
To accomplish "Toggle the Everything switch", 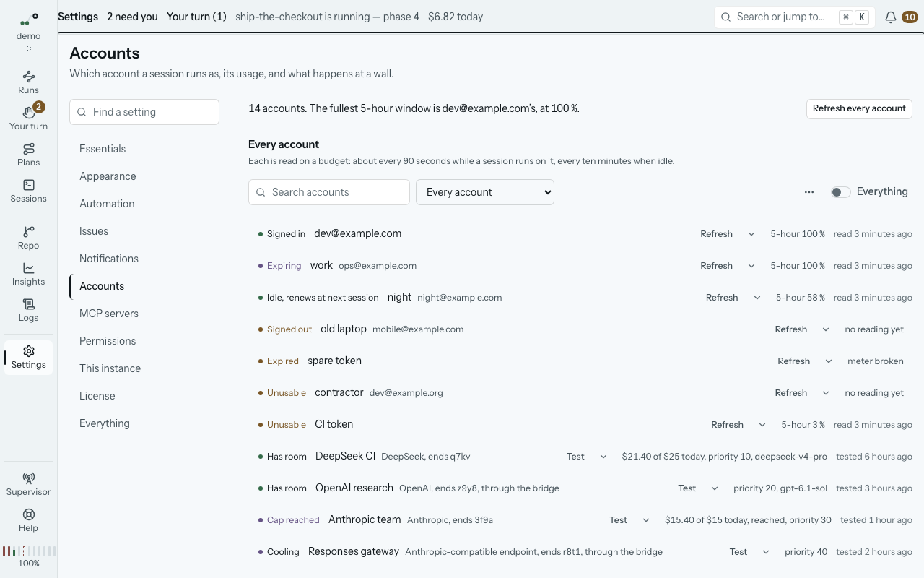I will (x=840, y=192).
